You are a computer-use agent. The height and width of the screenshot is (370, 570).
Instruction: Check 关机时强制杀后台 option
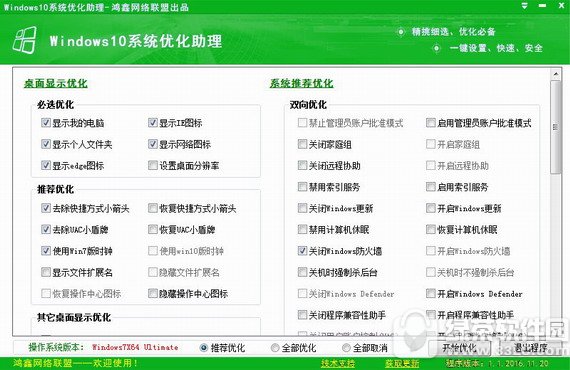[x=302, y=272]
